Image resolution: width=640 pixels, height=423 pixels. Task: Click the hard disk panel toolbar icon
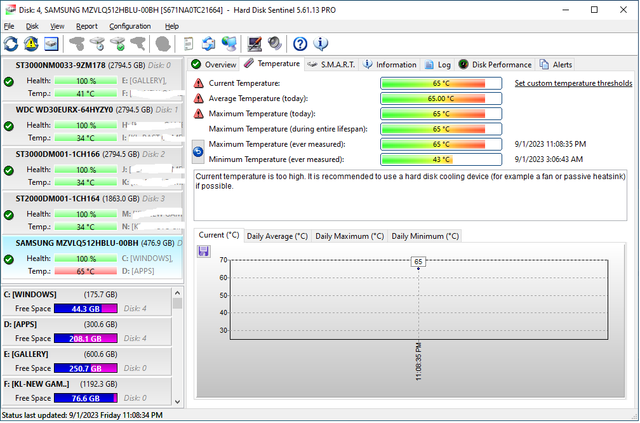point(51,44)
